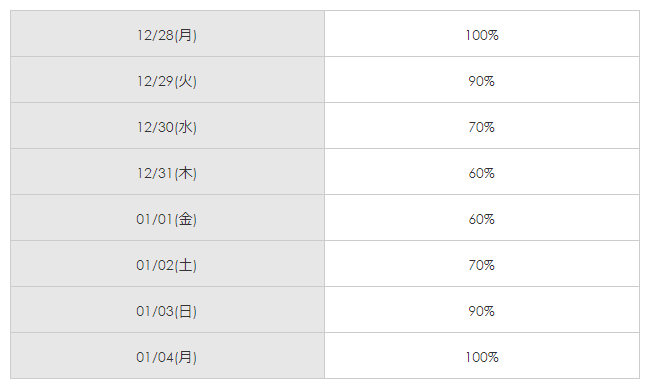The image size is (649, 390).
Task: Click the 月 character in the 12/28 row
Action: pos(185,35)
